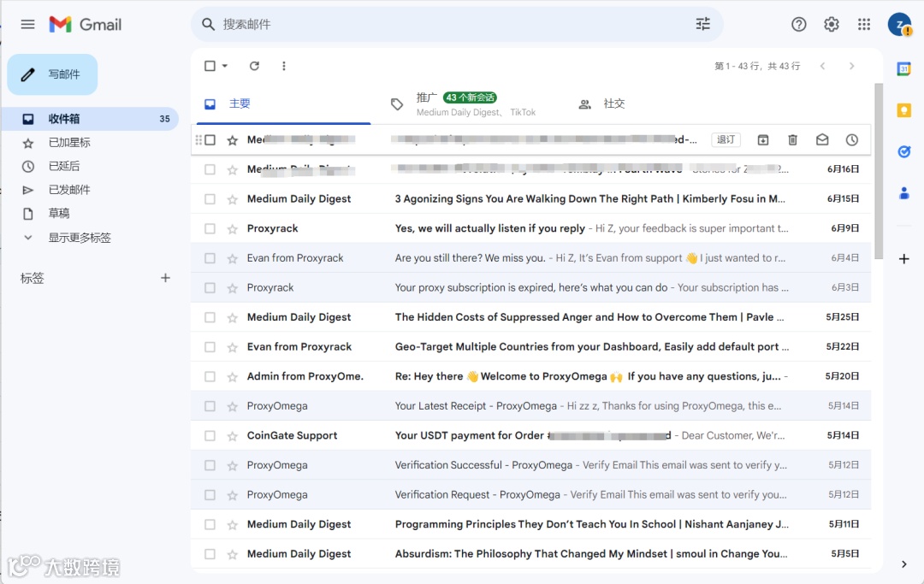The width and height of the screenshot is (924, 584).
Task: Click 写邮件 to compose
Action: (52, 74)
